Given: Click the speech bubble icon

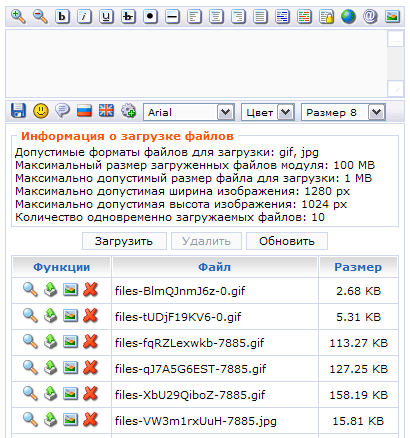Looking at the screenshot, I should pyautogui.click(x=63, y=111).
